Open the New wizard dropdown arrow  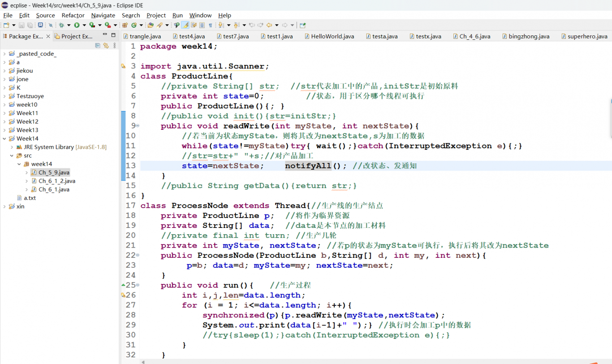tap(13, 25)
